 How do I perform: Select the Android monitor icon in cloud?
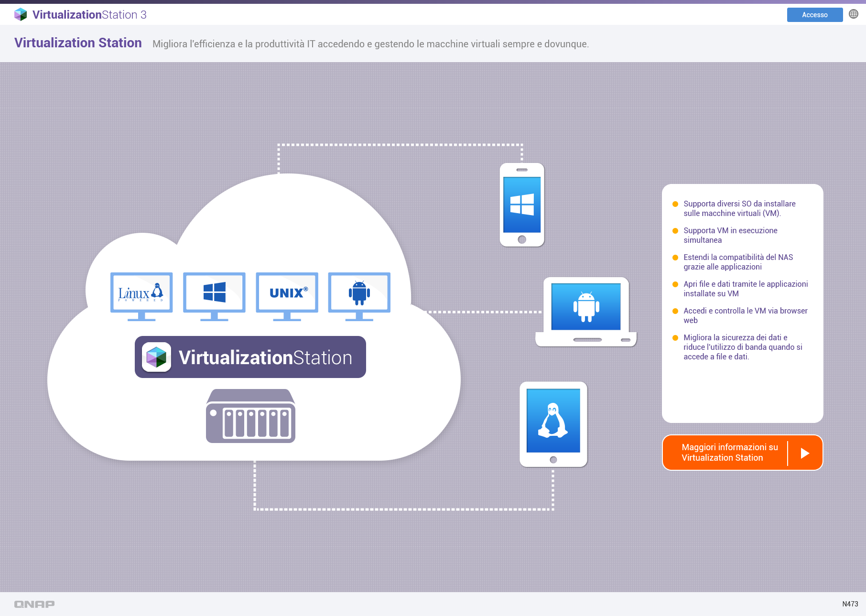pyautogui.click(x=359, y=296)
